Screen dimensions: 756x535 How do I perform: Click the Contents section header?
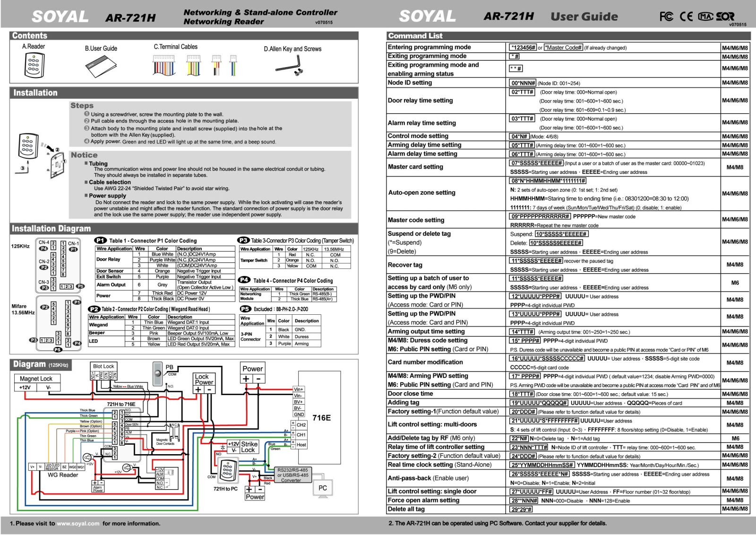[x=184, y=35]
